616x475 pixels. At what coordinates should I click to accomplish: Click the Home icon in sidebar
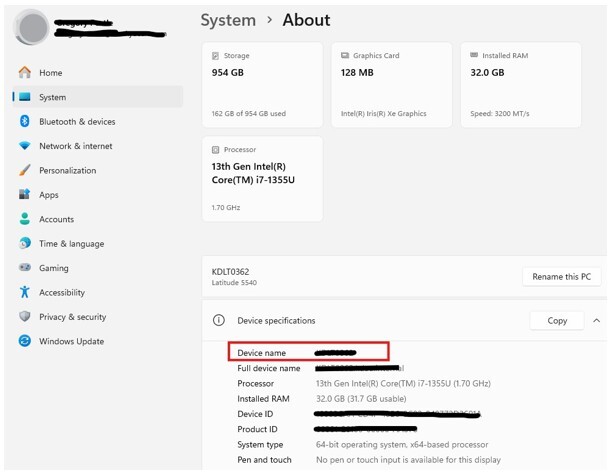(x=24, y=73)
